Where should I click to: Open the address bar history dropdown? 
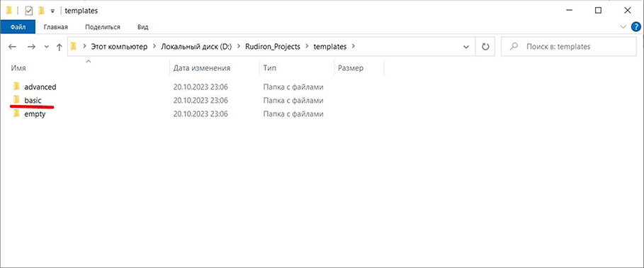click(x=466, y=47)
